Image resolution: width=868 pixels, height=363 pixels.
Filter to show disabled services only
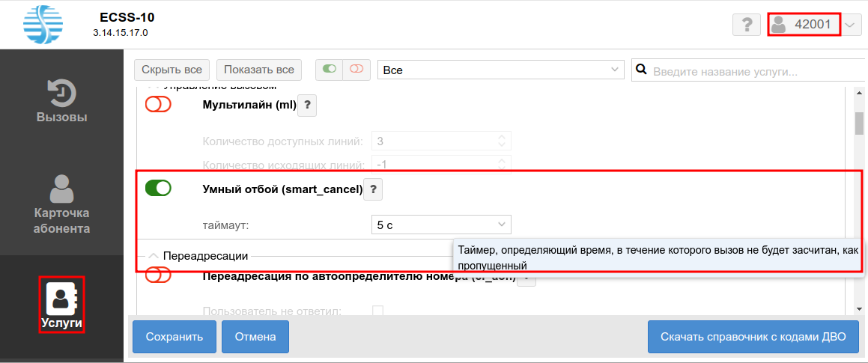click(x=356, y=70)
